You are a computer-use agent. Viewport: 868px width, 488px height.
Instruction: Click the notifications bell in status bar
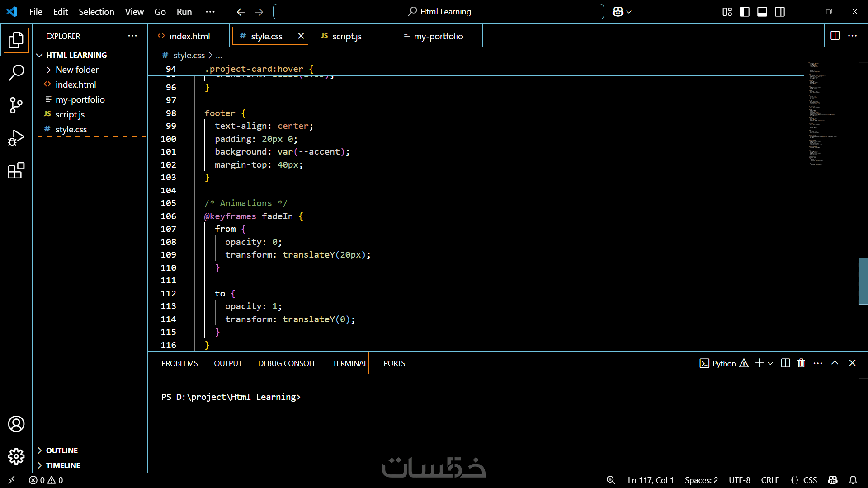click(x=853, y=480)
